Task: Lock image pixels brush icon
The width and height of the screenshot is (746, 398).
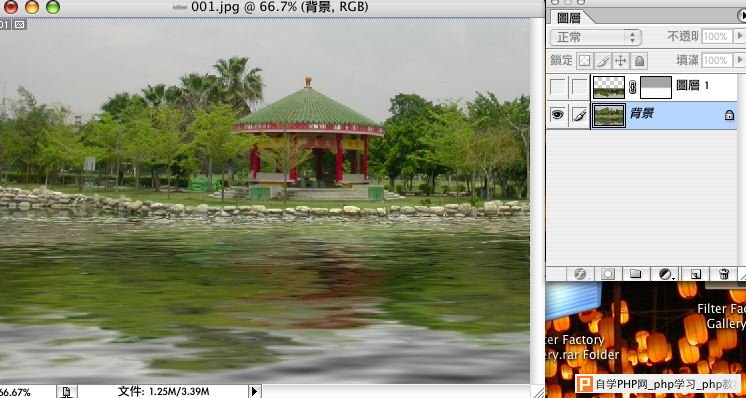Action: [603, 61]
